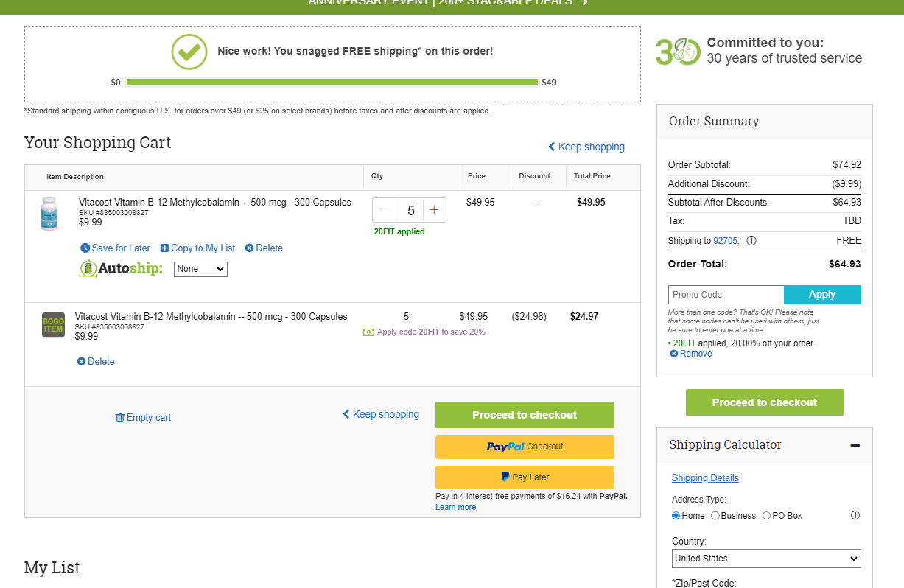
Task: Click info icon next to shipping zip
Action: [x=751, y=241]
